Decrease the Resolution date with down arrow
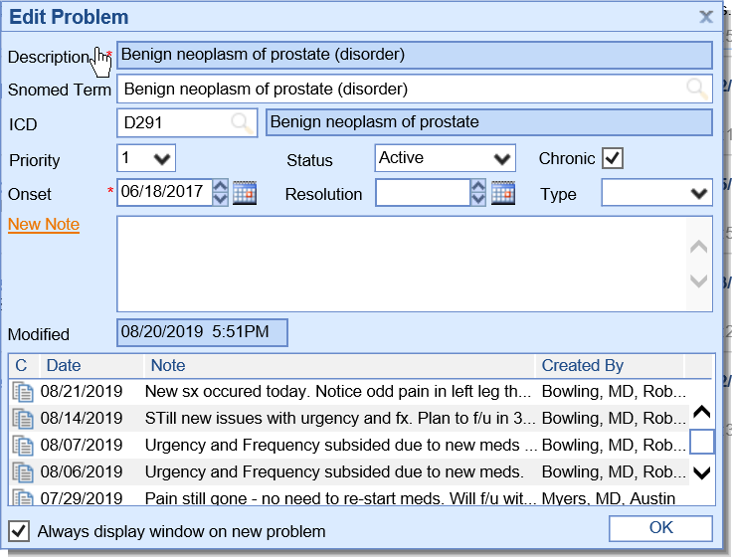 point(478,199)
